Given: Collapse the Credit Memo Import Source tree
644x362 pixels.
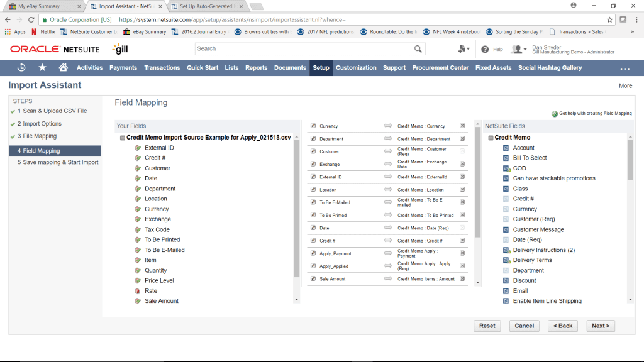Looking at the screenshot, I should 122,138.
